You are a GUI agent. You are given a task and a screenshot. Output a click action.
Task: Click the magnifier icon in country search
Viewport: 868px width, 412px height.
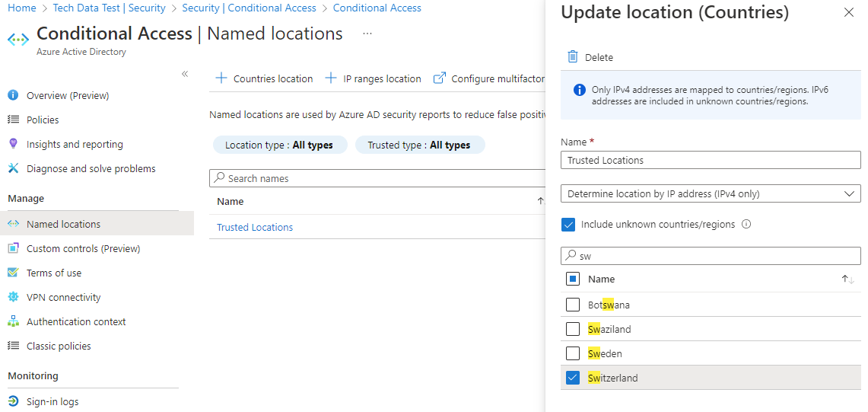click(571, 256)
